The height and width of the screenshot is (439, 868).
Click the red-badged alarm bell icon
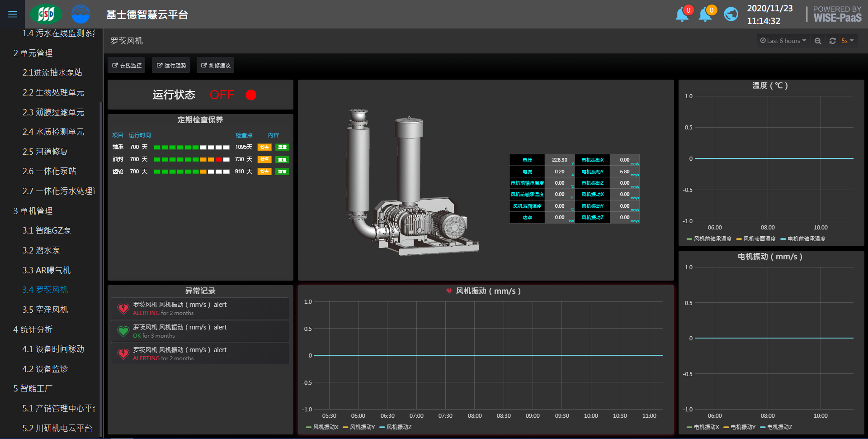coord(682,14)
